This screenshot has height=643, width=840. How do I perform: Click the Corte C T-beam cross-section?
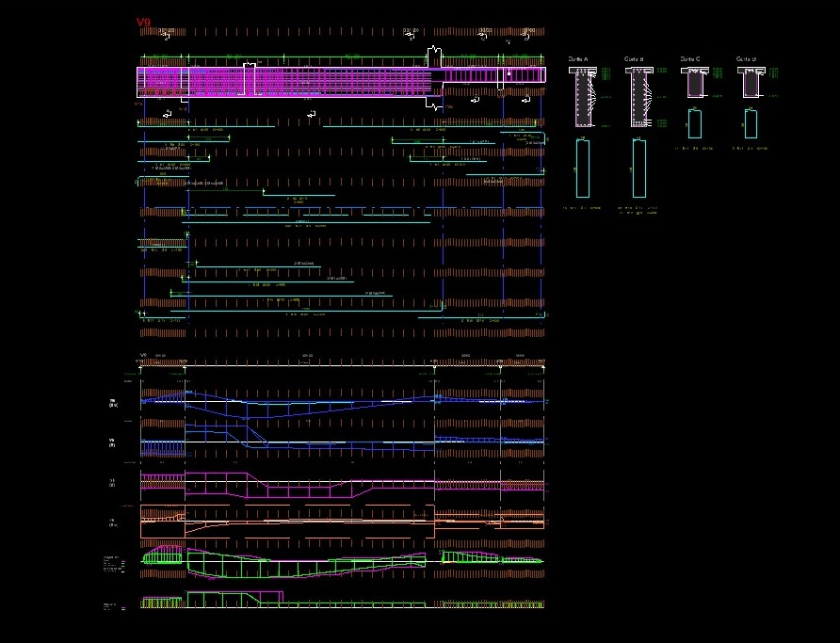click(695, 84)
